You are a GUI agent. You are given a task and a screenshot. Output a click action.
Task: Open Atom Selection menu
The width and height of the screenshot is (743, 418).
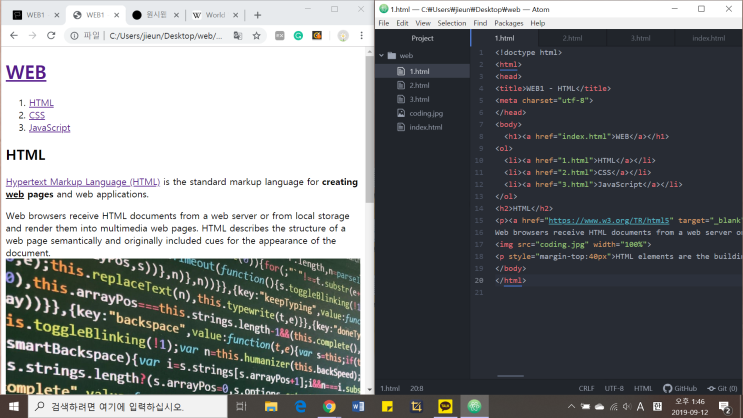pyautogui.click(x=452, y=23)
